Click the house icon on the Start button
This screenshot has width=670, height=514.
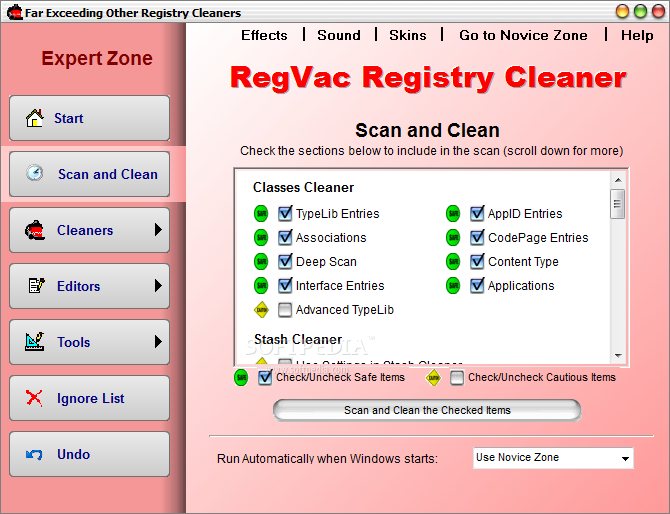[x=35, y=118]
